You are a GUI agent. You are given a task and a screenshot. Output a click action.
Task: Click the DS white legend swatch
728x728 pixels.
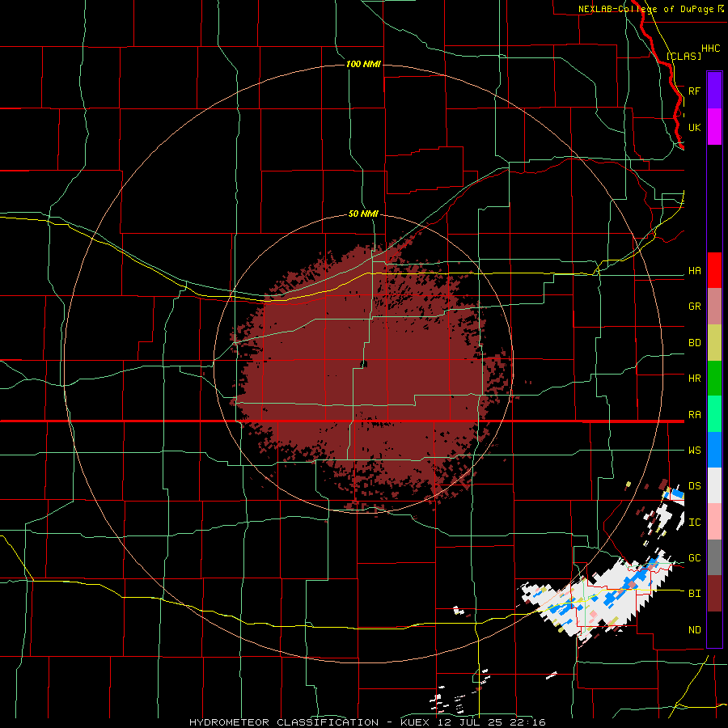714,485
